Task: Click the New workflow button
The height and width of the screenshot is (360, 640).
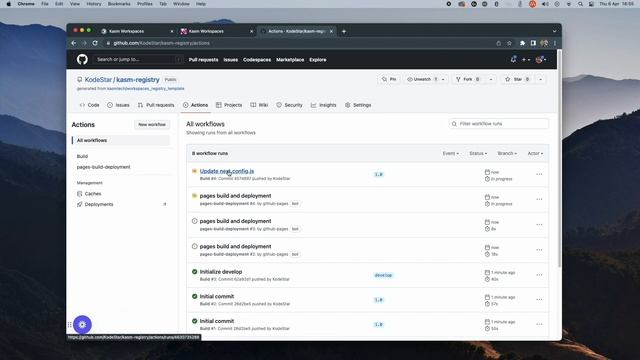Action: click(152, 124)
